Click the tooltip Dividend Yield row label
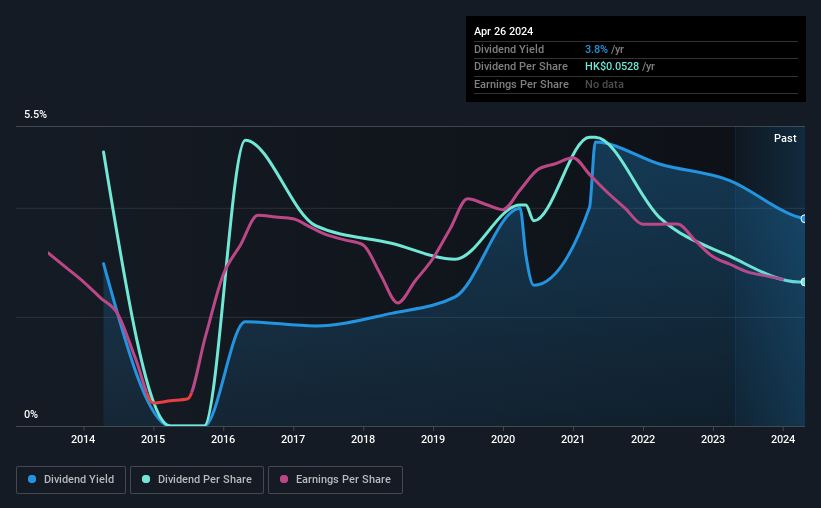821x508 pixels. click(x=509, y=49)
